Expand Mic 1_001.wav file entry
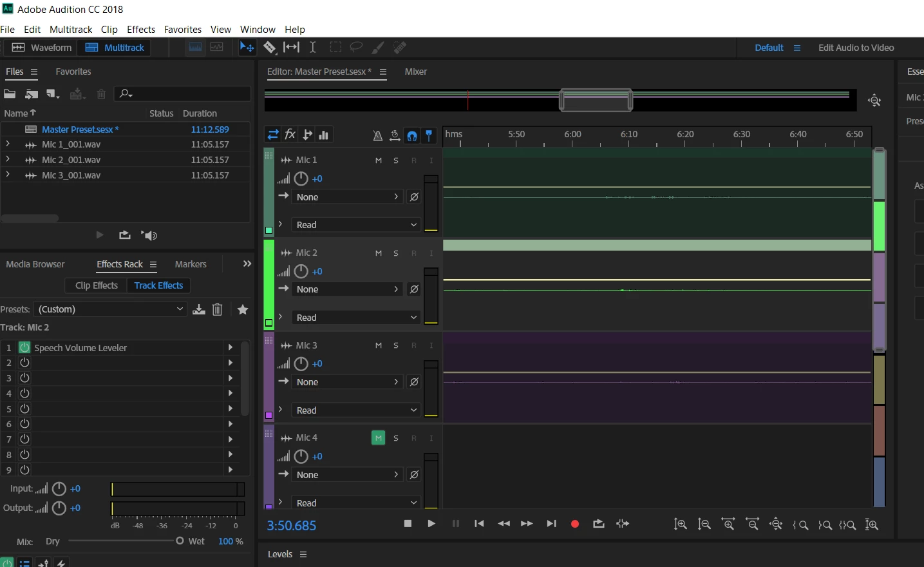 click(7, 144)
